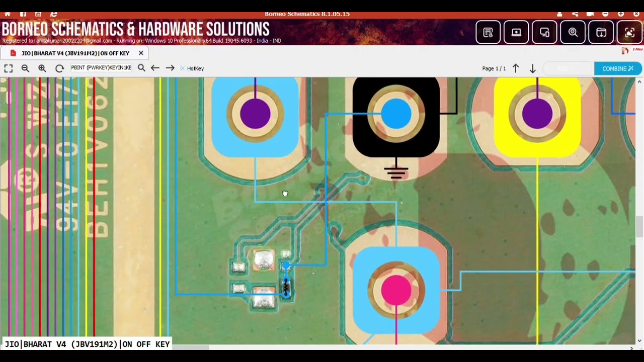Open the home icon in title bar

(x=8, y=14)
